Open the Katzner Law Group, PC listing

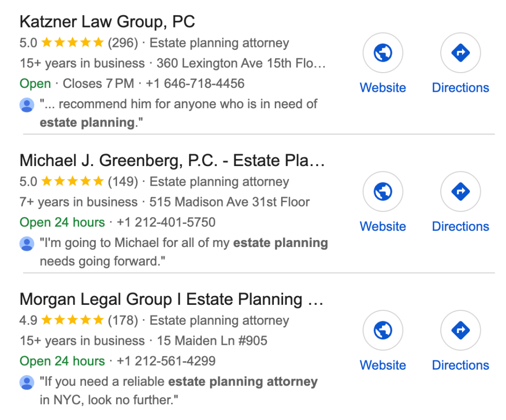[x=107, y=22]
